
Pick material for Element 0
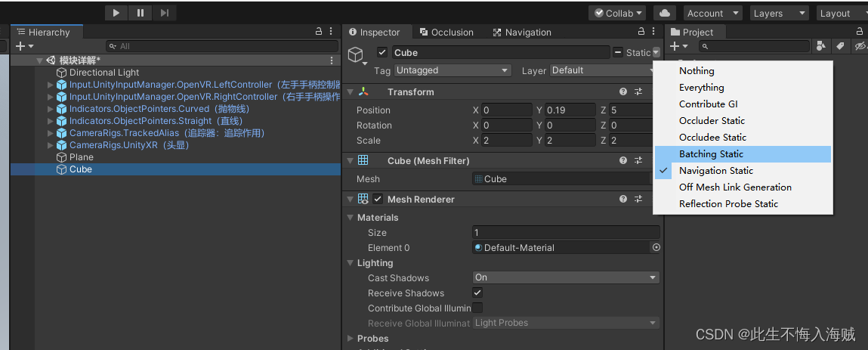(x=656, y=247)
